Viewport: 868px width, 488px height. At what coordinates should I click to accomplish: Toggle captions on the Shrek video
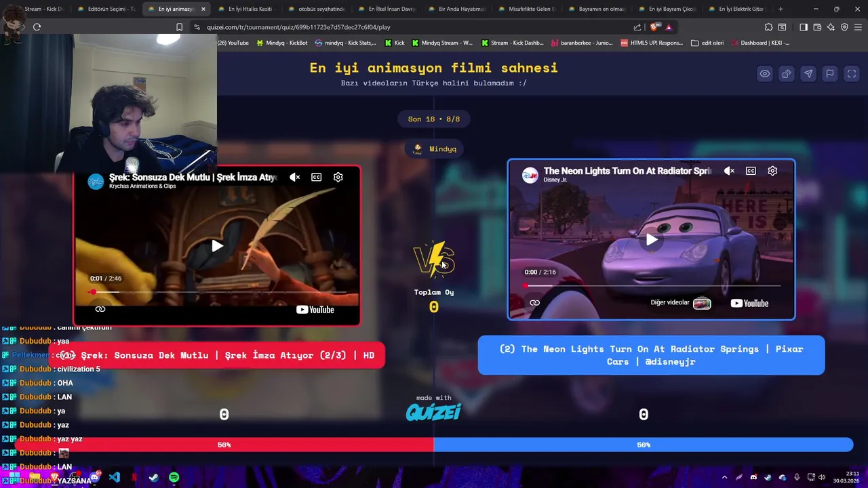pos(316,177)
